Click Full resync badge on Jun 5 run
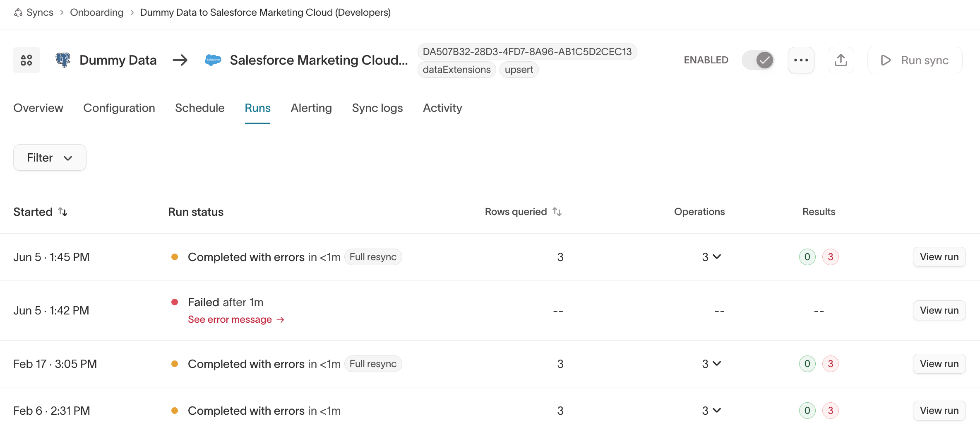Viewport: 980px width, 440px height. 373,257
